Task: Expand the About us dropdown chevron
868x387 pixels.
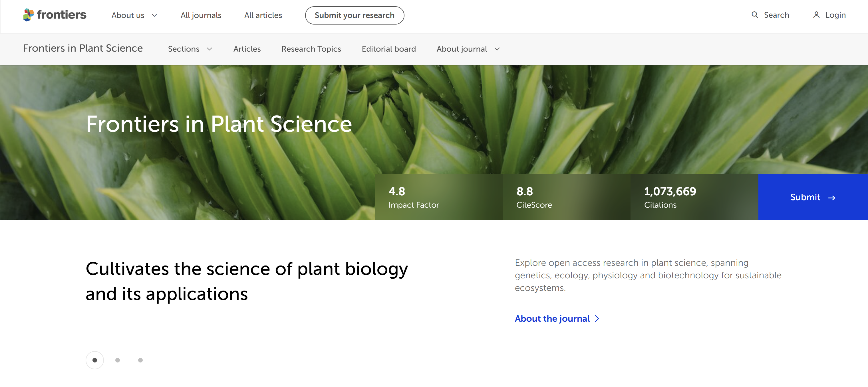Action: 154,15
